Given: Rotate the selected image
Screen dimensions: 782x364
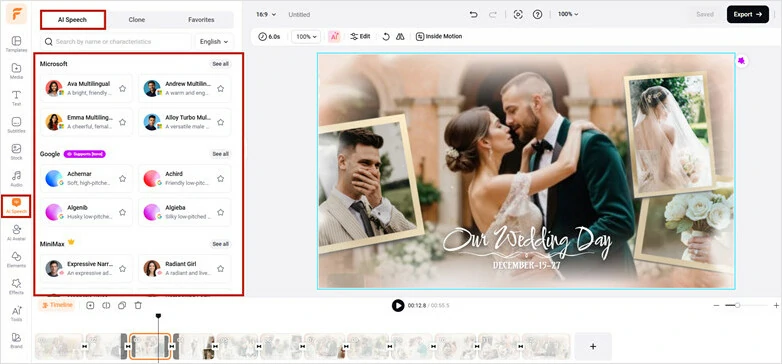Looking at the screenshot, I should (386, 36).
